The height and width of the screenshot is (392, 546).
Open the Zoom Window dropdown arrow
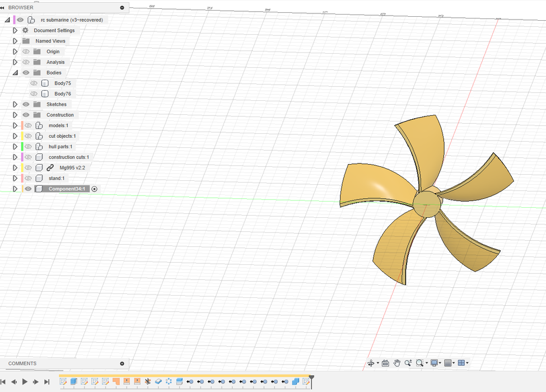coord(427,363)
